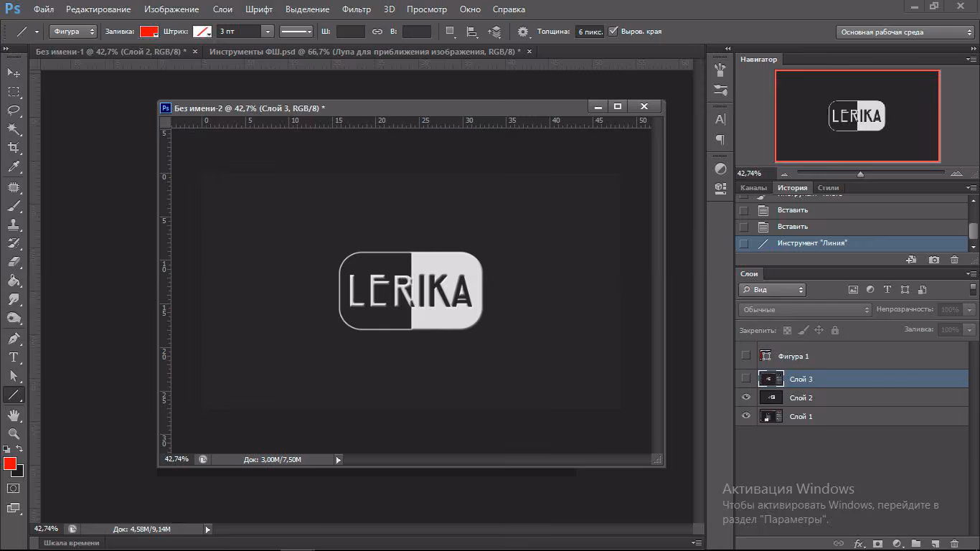
Task: Select the Crop tool
Action: [x=14, y=148]
